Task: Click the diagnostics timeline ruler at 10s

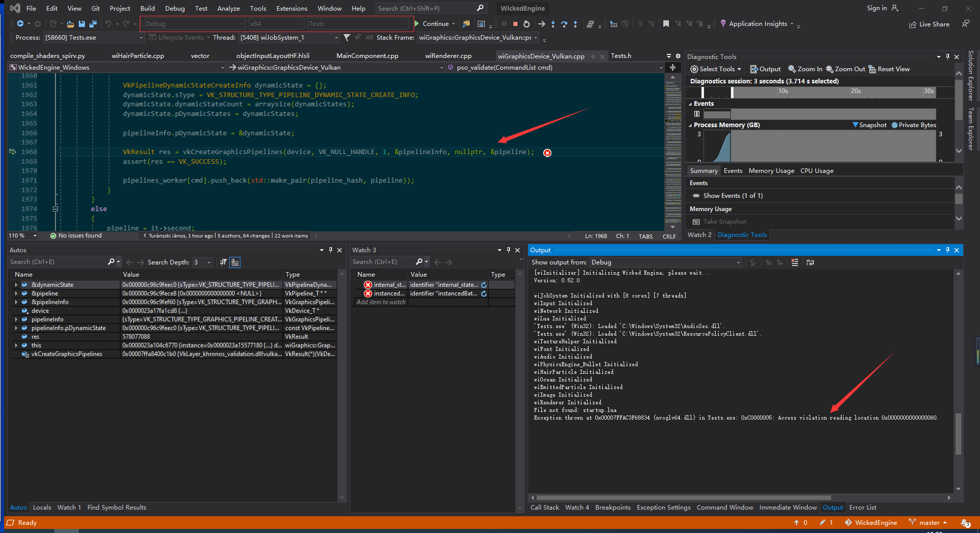Action: (783, 92)
